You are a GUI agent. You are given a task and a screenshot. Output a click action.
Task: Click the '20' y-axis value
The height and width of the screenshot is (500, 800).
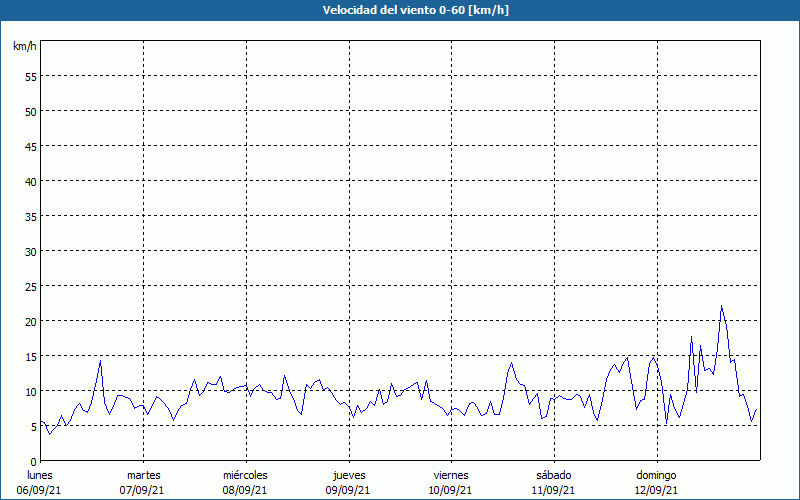[31, 321]
